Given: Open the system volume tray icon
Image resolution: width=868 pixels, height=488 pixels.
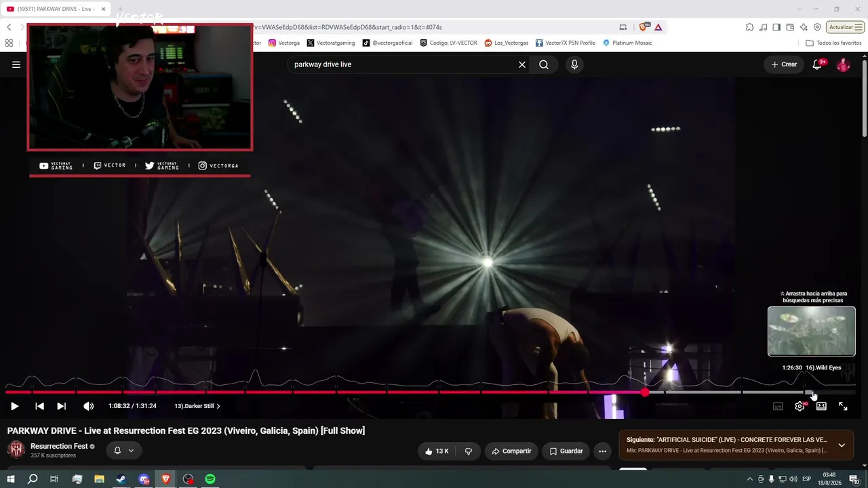Looking at the screenshot, I should [793, 479].
